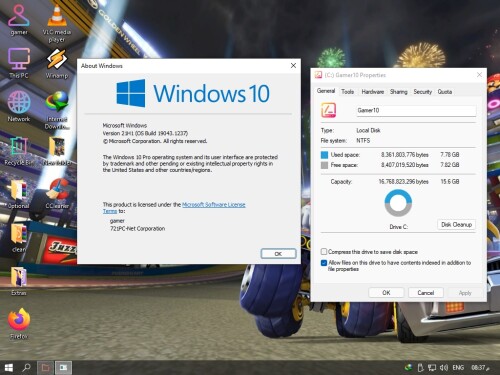Click the '16,768,823,296 bytes' capacity value
The image size is (500, 375).
pos(403,182)
